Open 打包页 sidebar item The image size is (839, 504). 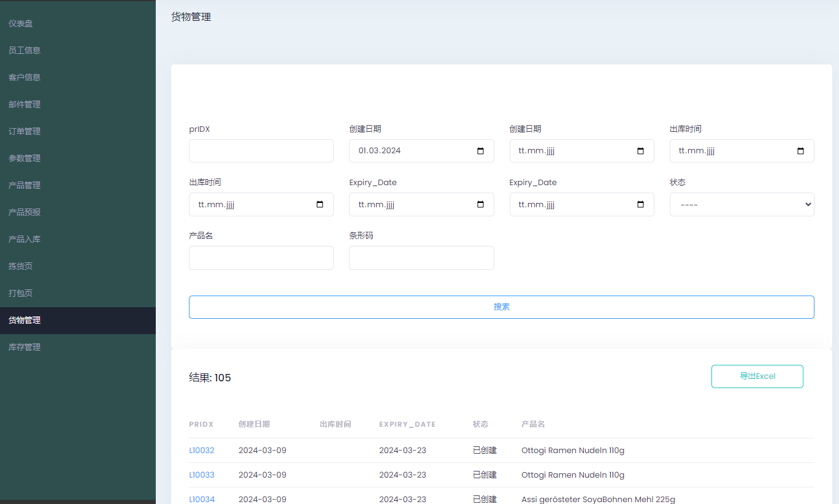tap(78, 293)
